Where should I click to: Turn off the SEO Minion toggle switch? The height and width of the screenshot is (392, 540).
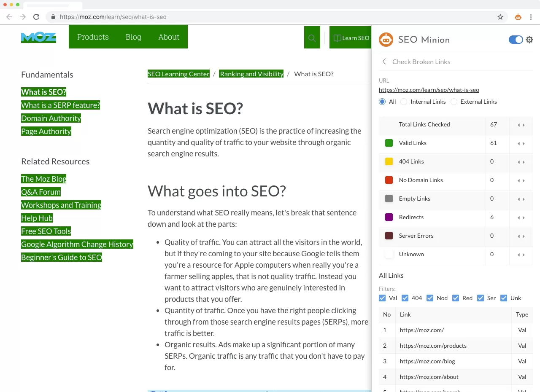pyautogui.click(x=516, y=40)
